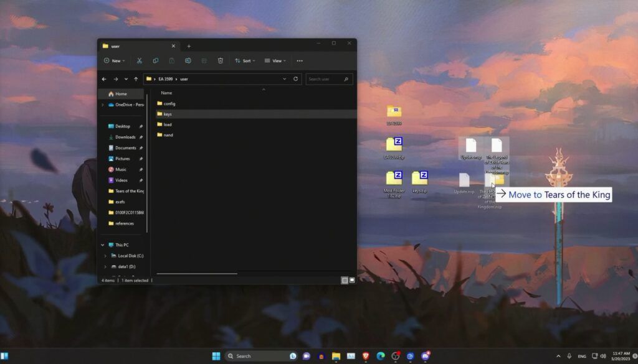Switch to details view layout toggle
The image size is (638, 364).
(x=344, y=281)
